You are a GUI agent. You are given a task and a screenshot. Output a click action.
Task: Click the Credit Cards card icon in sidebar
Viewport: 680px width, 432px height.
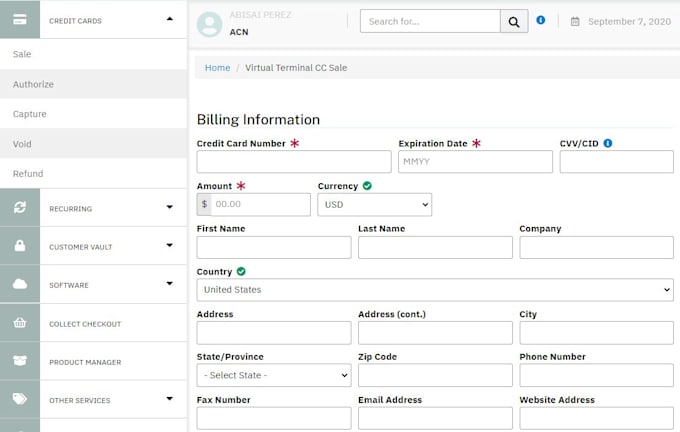click(x=19, y=19)
